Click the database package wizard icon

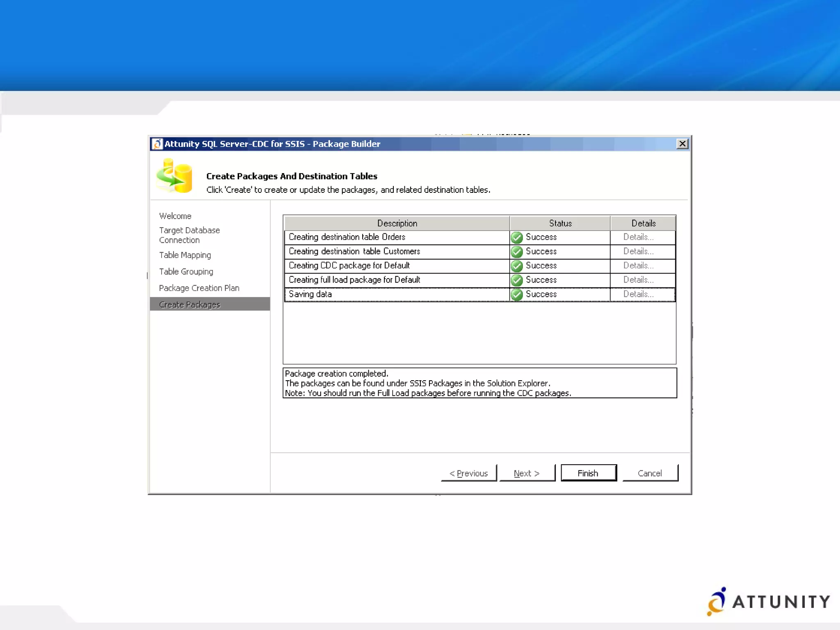pyautogui.click(x=174, y=176)
